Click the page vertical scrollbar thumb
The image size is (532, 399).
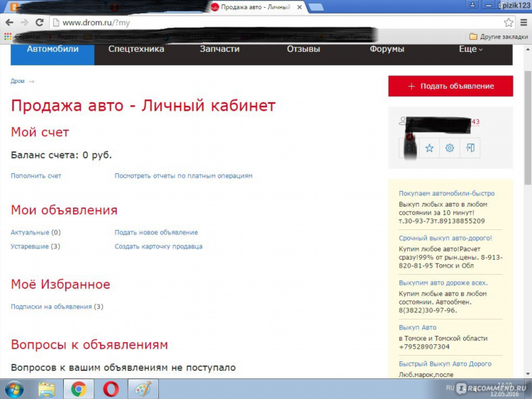[528, 127]
